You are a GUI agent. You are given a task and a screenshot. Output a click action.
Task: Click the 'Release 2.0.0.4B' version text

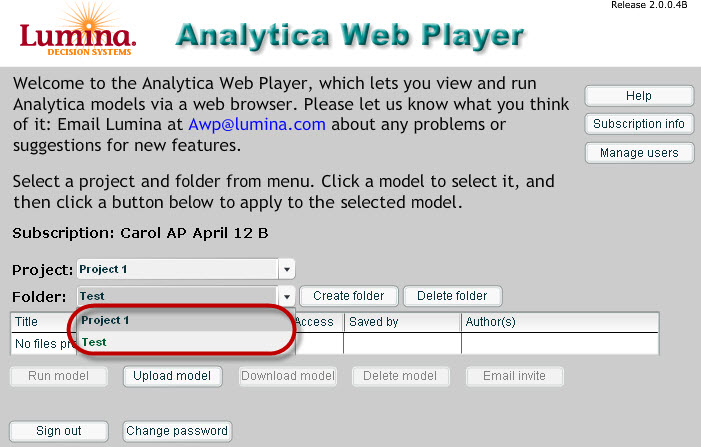[649, 5]
